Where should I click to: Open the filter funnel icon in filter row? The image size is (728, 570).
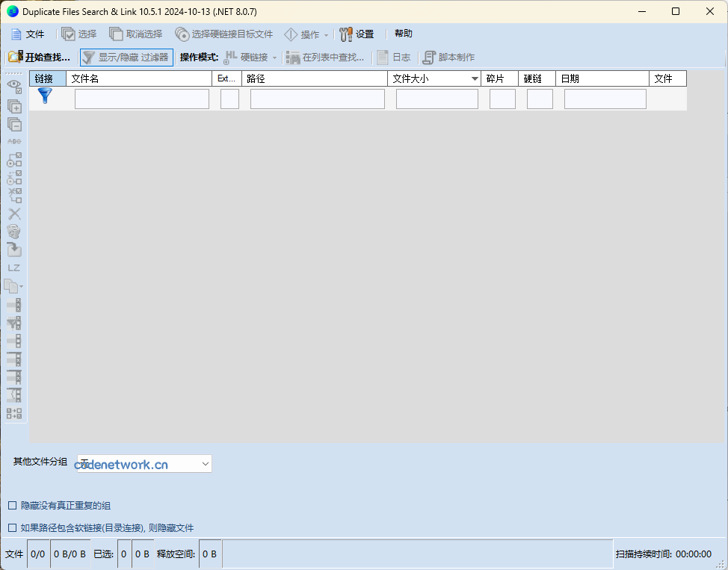(x=44, y=95)
